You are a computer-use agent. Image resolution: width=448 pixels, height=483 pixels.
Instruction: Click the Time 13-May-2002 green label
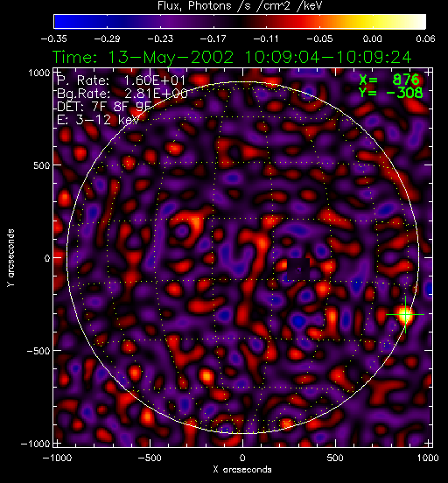[x=232, y=58]
